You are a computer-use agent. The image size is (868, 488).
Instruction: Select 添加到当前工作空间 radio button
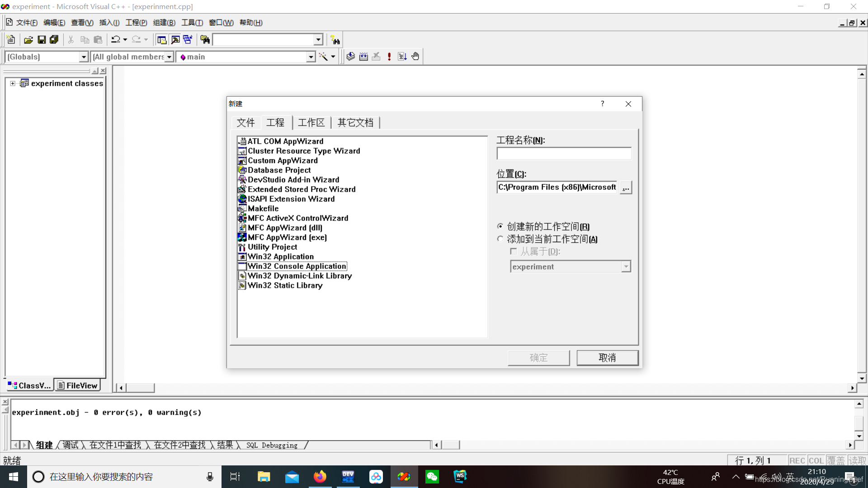pos(500,239)
